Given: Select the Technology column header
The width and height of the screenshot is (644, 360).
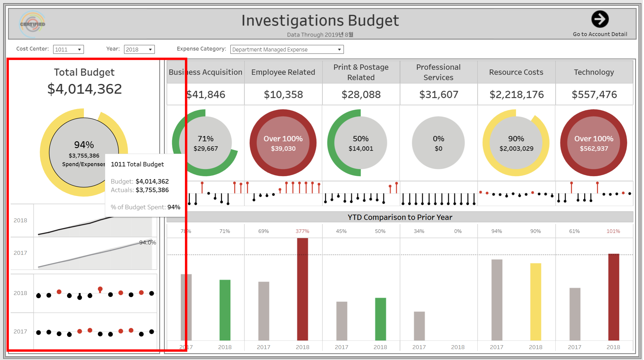Looking at the screenshot, I should tap(594, 72).
